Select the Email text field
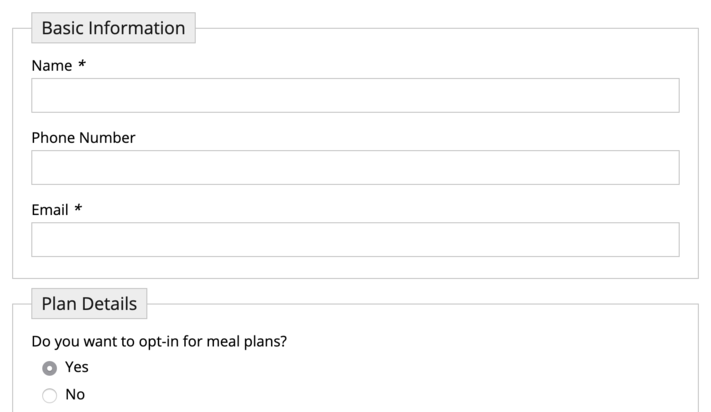The width and height of the screenshot is (711, 412). [355, 240]
